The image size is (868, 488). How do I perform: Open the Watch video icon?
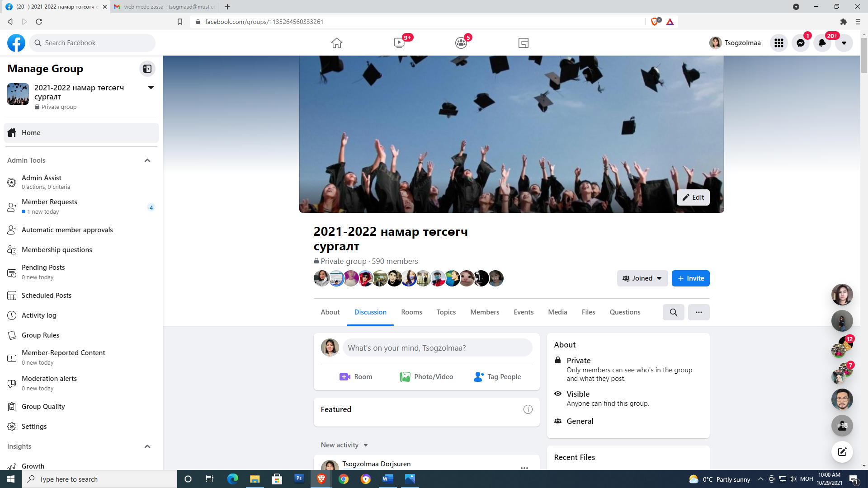point(399,43)
